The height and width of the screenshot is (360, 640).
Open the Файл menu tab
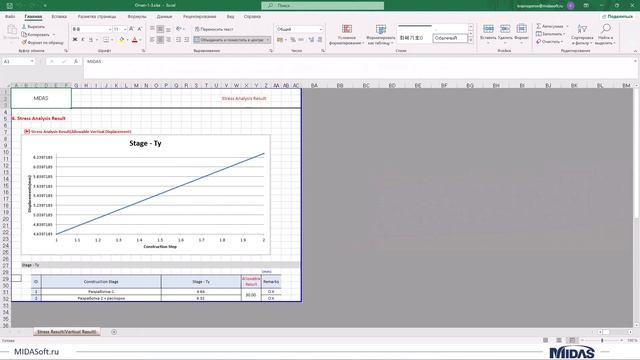10,17
